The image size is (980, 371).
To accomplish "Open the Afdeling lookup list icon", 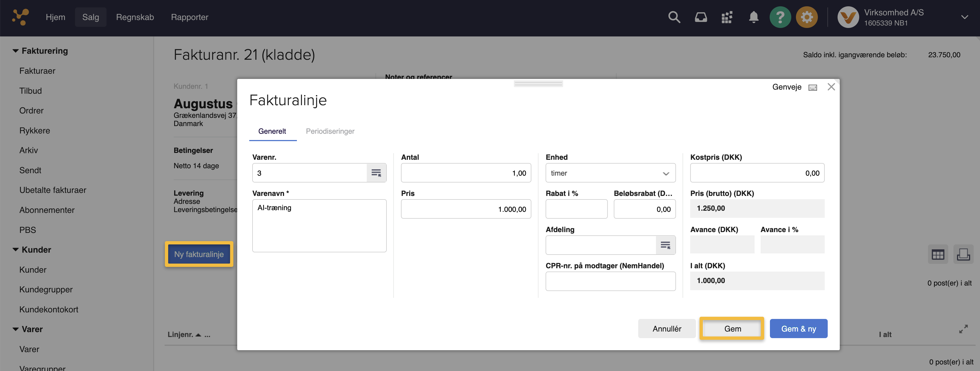I will click(x=665, y=246).
